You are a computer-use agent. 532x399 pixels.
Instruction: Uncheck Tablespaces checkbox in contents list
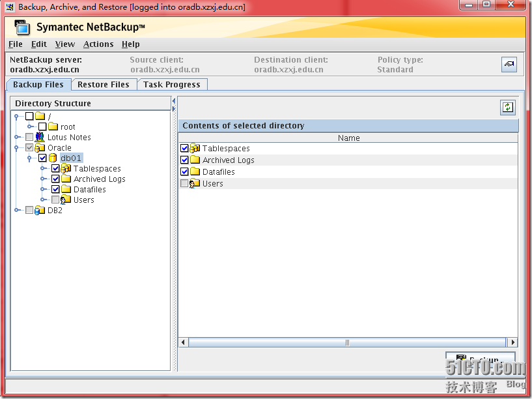point(184,148)
